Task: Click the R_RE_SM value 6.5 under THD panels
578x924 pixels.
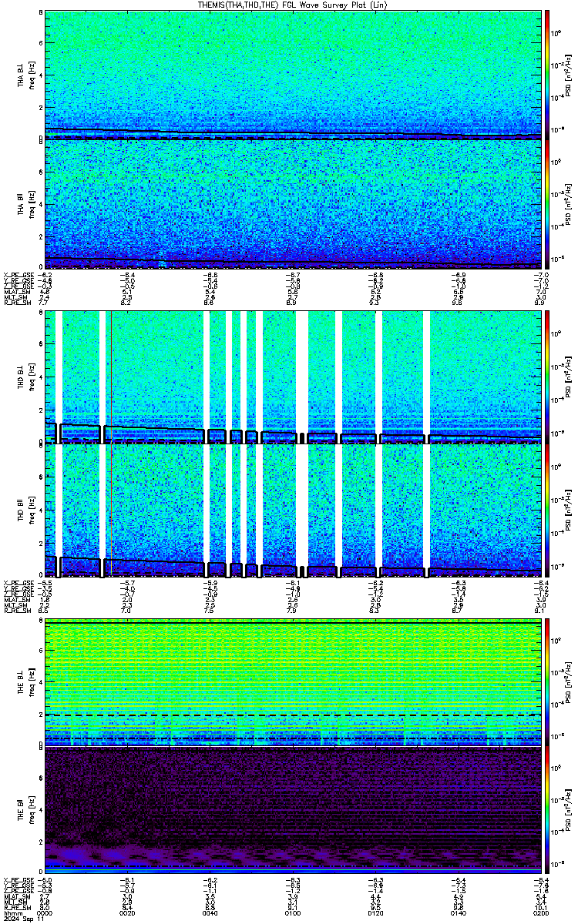Action: pos(45,609)
